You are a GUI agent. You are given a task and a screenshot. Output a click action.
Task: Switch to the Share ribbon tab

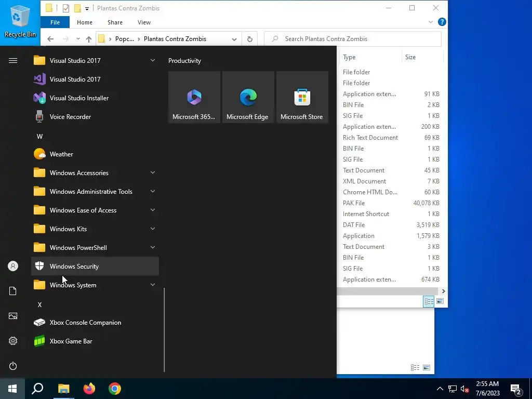pos(115,22)
